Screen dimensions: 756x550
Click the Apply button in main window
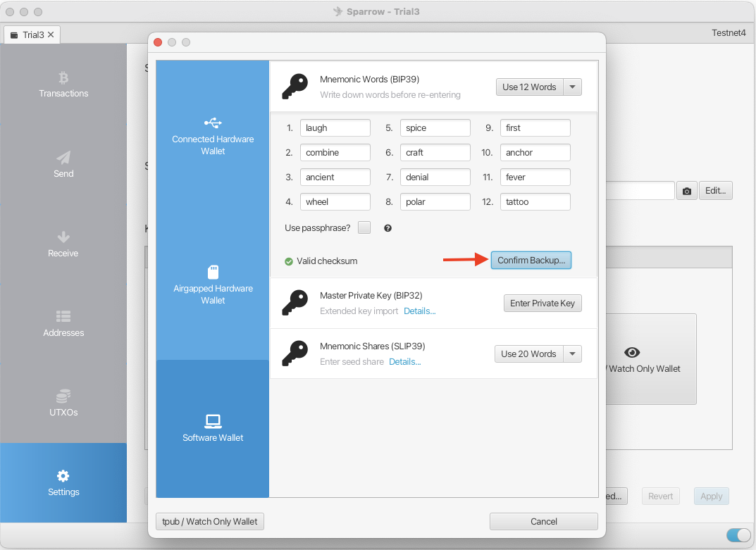click(712, 496)
